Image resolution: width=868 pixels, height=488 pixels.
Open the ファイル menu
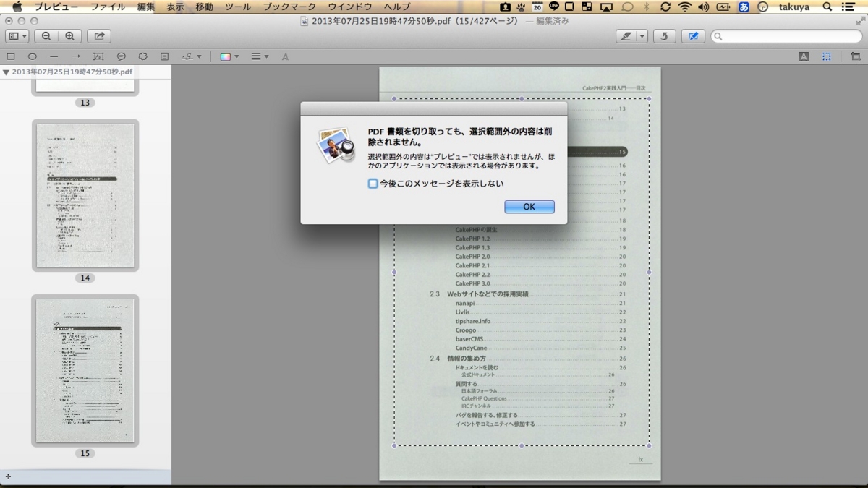108,7
